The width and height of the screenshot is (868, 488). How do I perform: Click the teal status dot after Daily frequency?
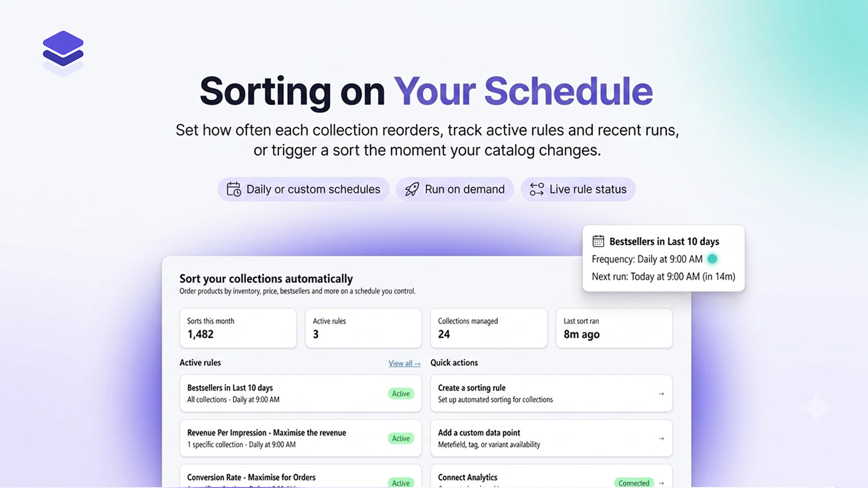pyautogui.click(x=712, y=259)
